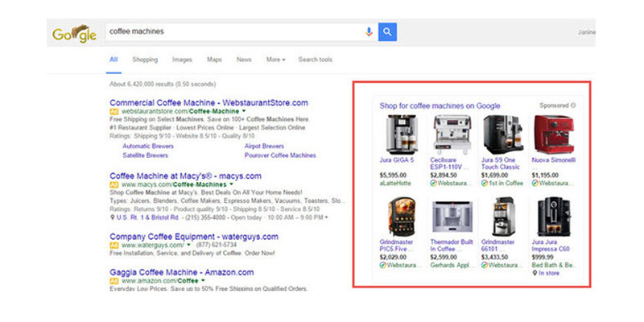Click the Ad badge beside www.amazon.com/Coffee

click(x=114, y=281)
